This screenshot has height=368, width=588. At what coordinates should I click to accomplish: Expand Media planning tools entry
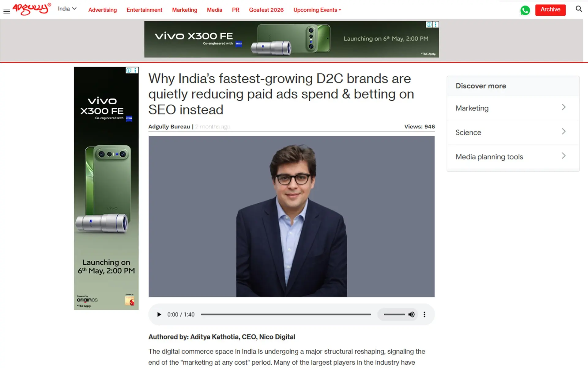point(513,157)
